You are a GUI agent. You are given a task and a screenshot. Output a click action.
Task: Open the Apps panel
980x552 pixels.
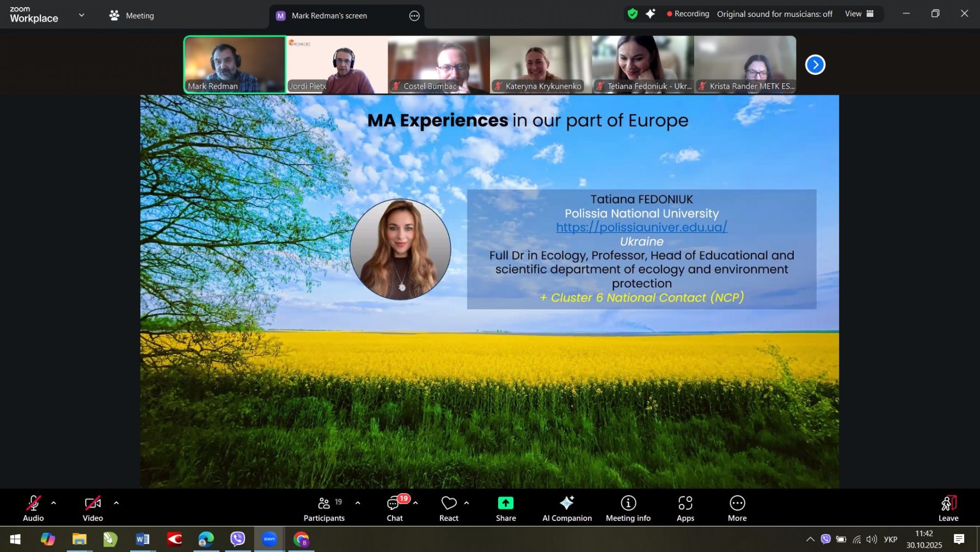(685, 507)
